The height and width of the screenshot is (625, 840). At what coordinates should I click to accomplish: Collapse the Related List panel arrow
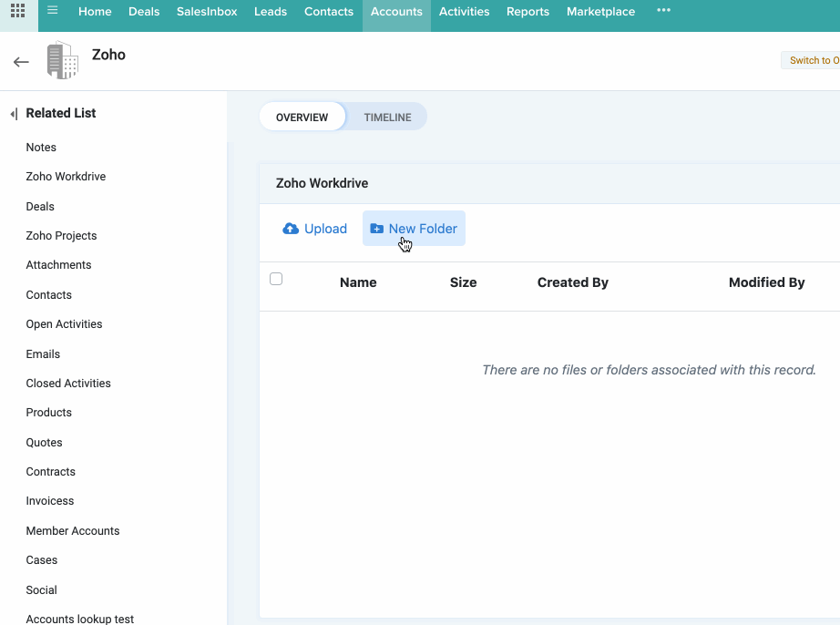click(x=14, y=114)
